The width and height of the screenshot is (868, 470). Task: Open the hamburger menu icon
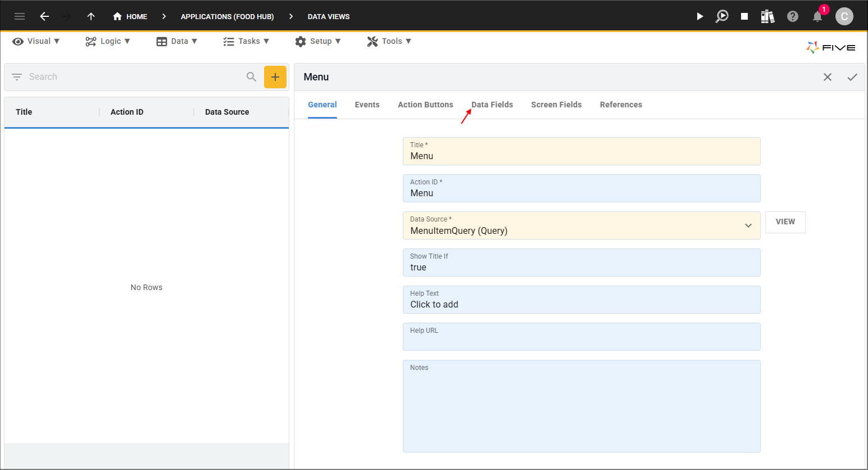click(x=20, y=16)
